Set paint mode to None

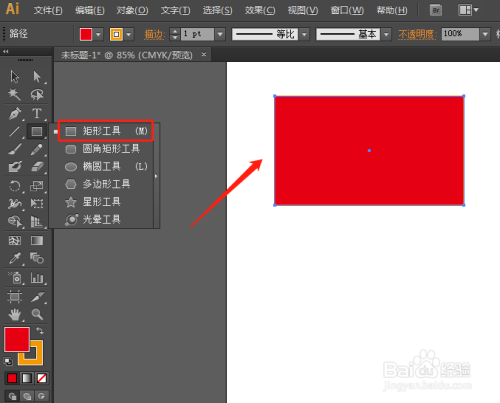pos(42,378)
